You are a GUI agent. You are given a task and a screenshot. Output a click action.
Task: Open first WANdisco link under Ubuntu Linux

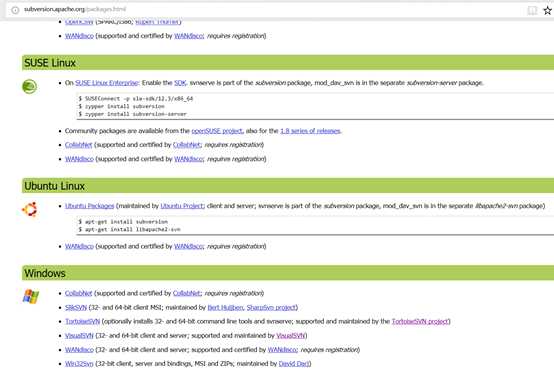point(79,246)
